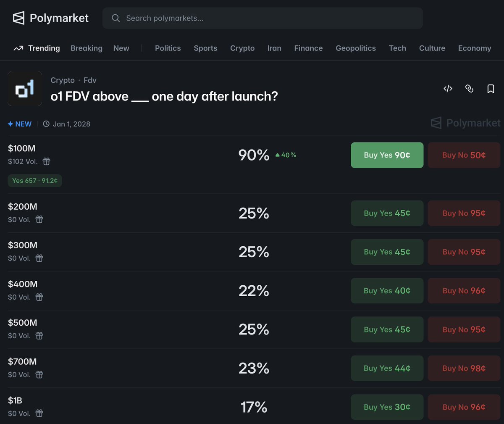This screenshot has width=504, height=424.
Task: Click the search polymarkets field
Action: (262, 18)
